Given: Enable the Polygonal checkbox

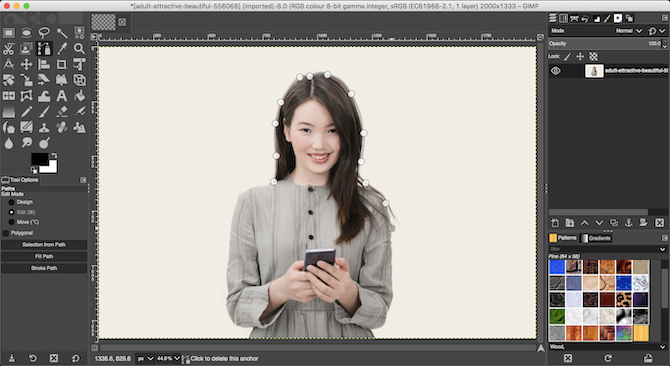Looking at the screenshot, I should tap(6, 233).
